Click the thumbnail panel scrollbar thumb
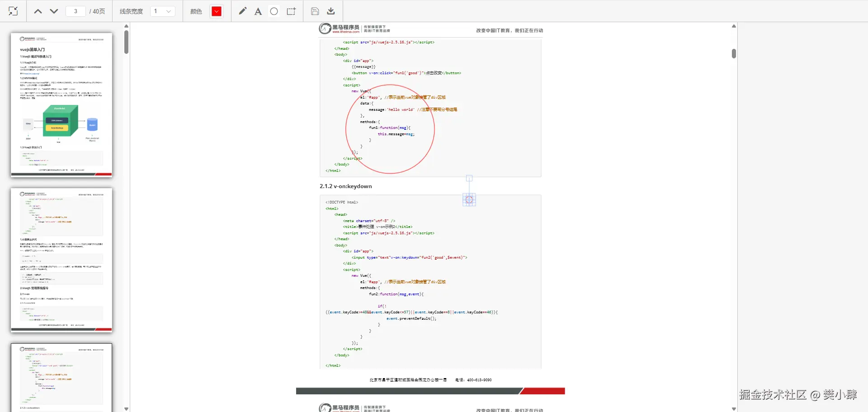 pos(127,42)
